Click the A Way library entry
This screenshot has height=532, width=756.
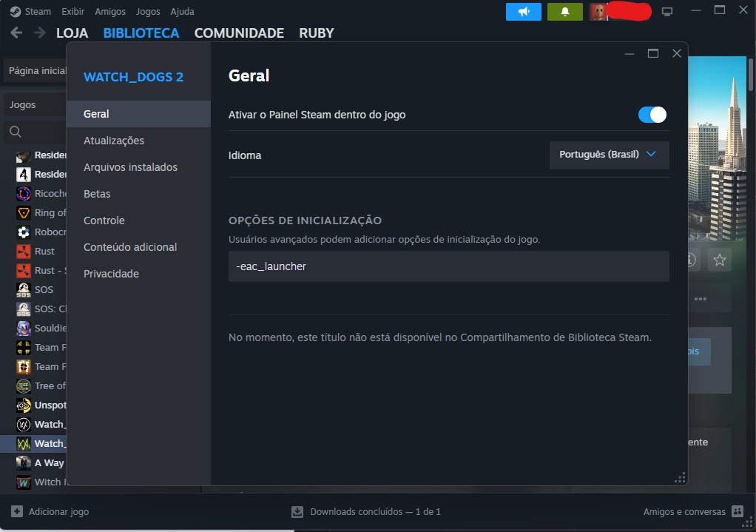point(49,463)
